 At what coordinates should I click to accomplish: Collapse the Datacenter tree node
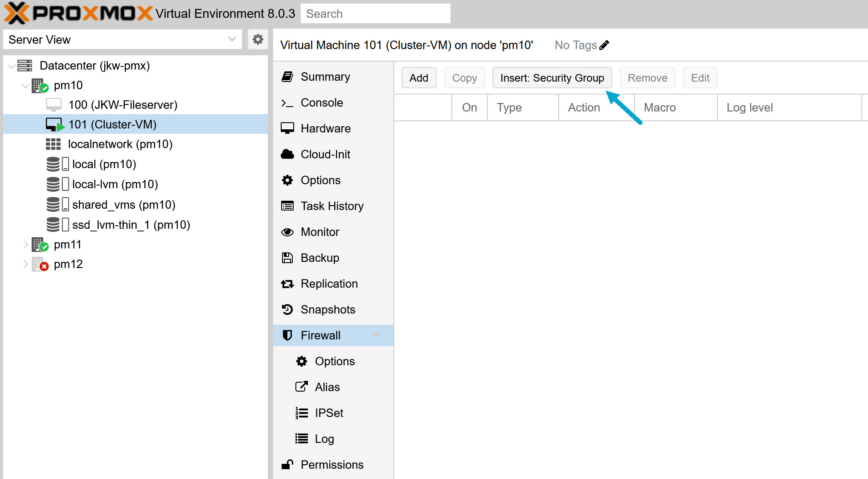tap(11, 65)
